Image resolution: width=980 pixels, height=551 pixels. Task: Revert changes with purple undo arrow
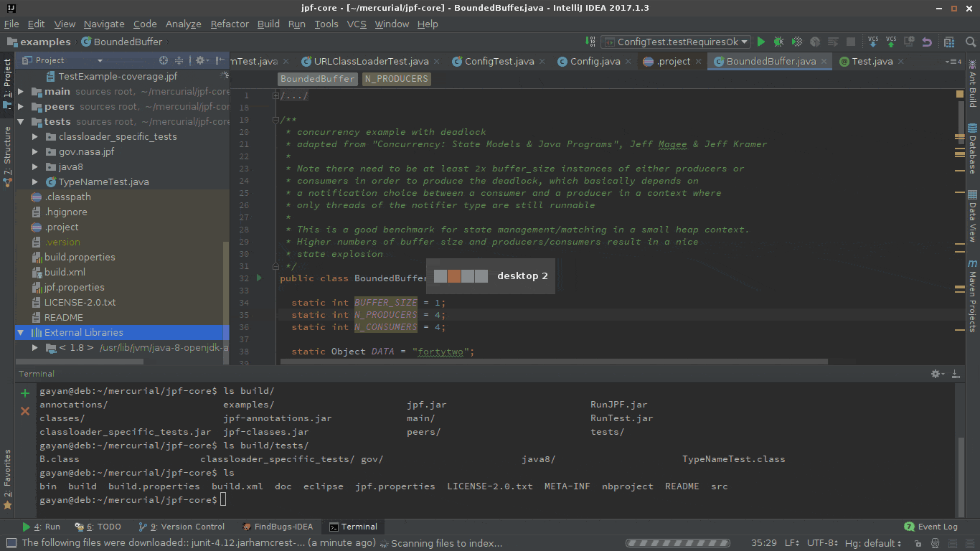926,42
